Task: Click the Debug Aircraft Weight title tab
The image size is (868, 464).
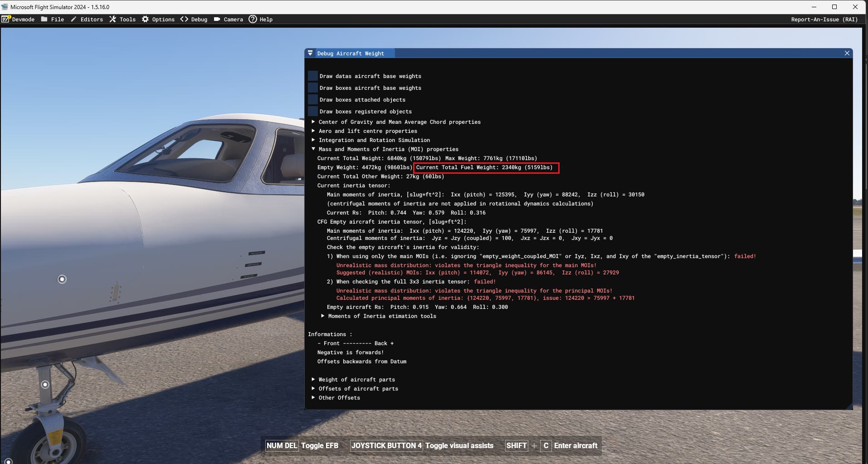Action: coord(350,53)
